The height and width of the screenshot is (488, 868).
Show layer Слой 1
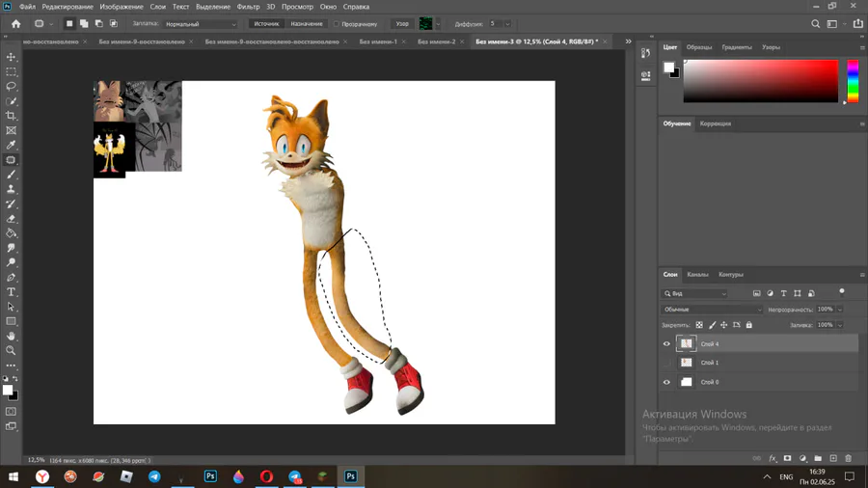666,363
